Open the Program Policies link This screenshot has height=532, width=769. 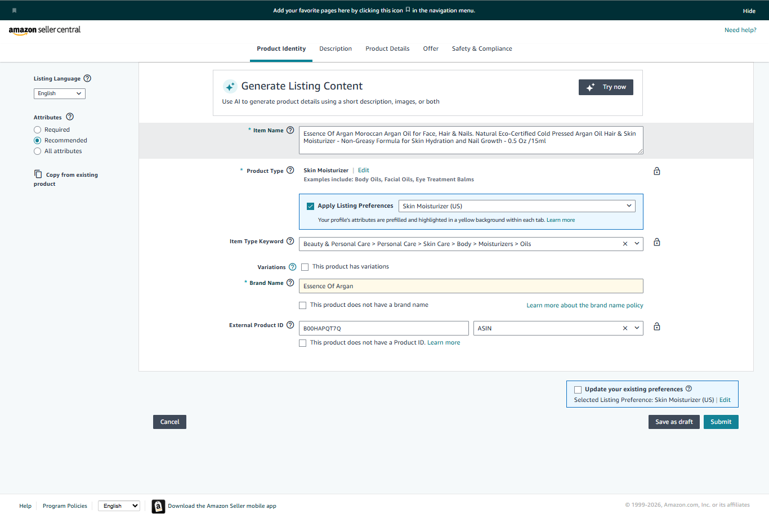click(65, 506)
